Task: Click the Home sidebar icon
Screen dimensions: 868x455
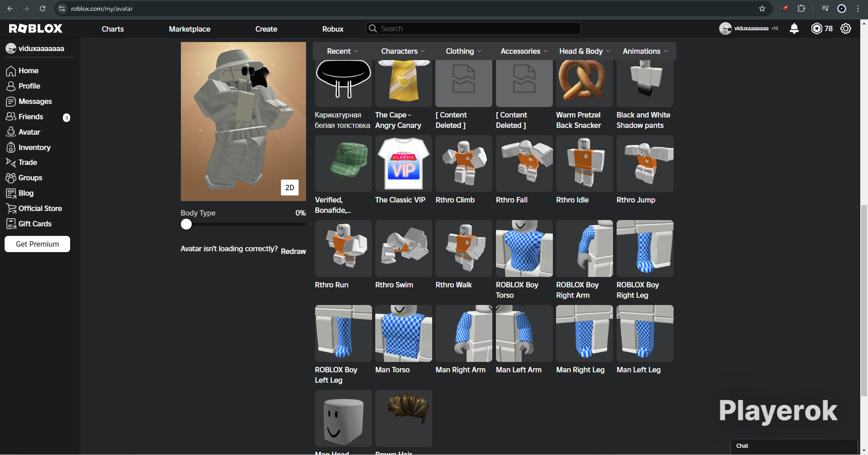Action: point(11,71)
